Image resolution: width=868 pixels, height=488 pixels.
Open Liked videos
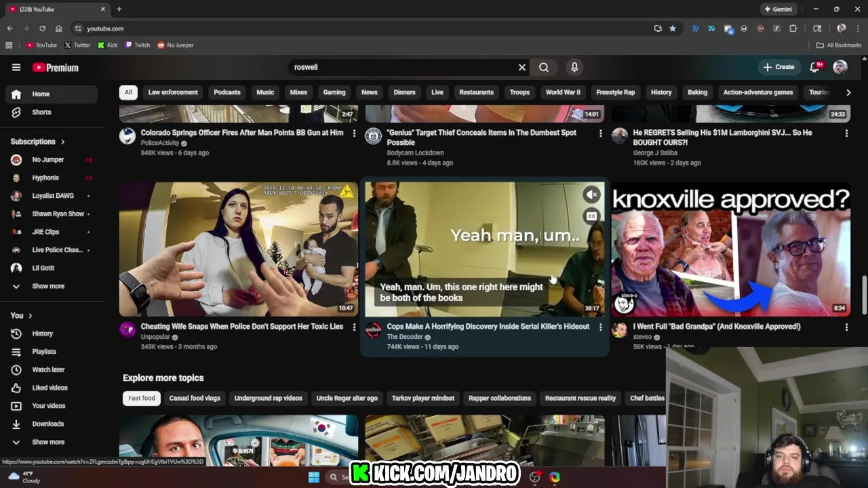point(51,388)
